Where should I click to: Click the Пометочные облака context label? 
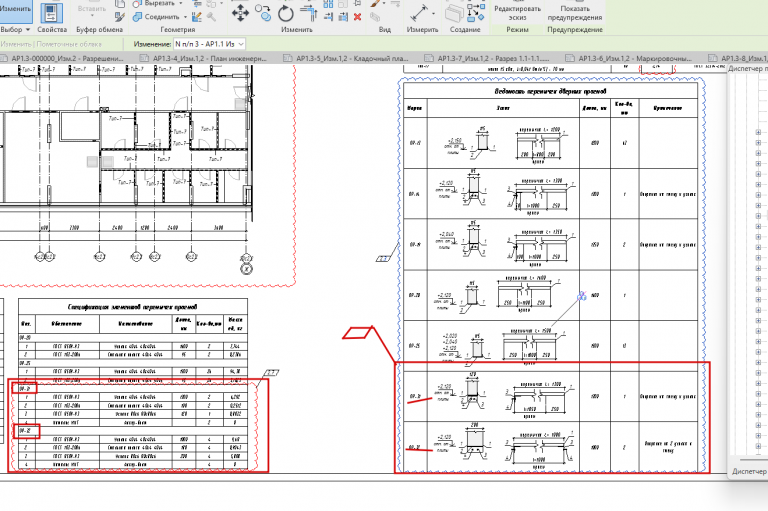(x=69, y=44)
